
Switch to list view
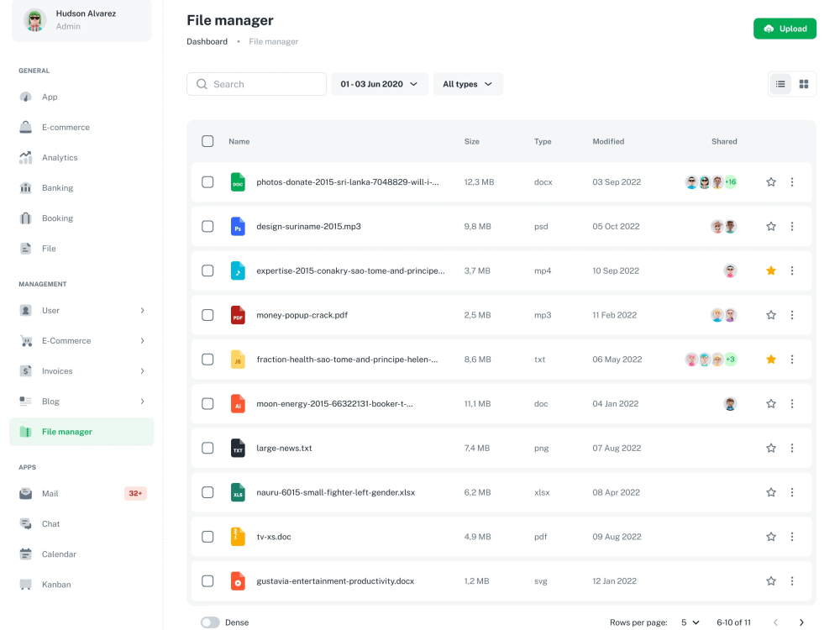click(x=780, y=84)
